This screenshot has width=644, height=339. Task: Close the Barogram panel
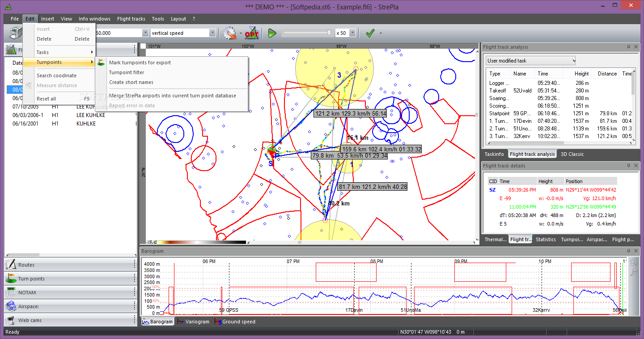tap(636, 251)
